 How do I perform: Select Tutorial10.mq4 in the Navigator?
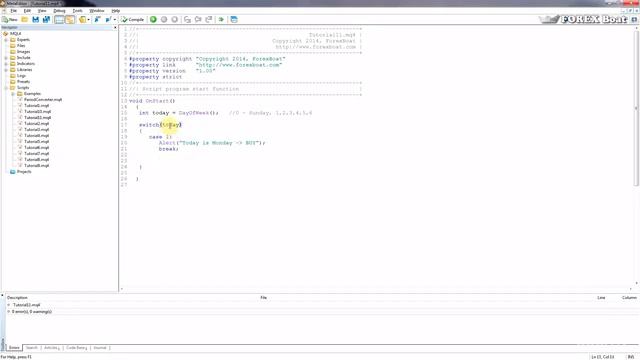pos(38,111)
